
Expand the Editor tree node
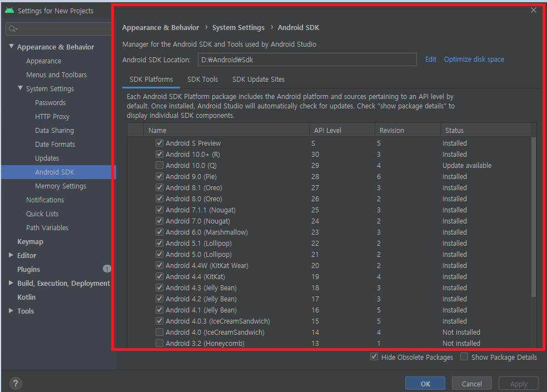pos(11,255)
